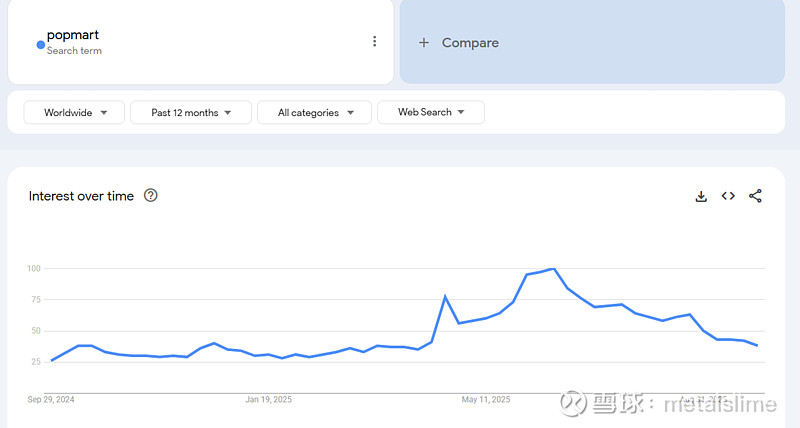The image size is (800, 428).
Task: Select the May 11, 2025 axis label
Action: point(485,399)
